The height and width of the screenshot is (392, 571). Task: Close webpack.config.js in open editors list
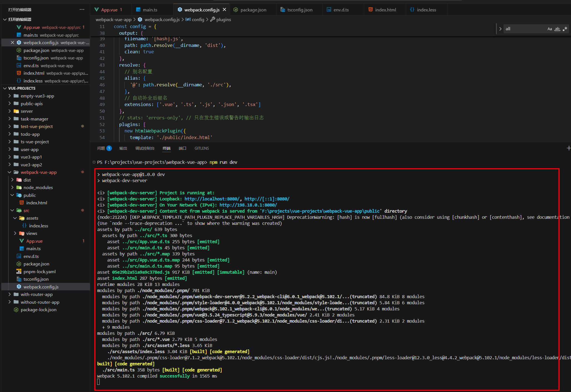click(x=12, y=42)
